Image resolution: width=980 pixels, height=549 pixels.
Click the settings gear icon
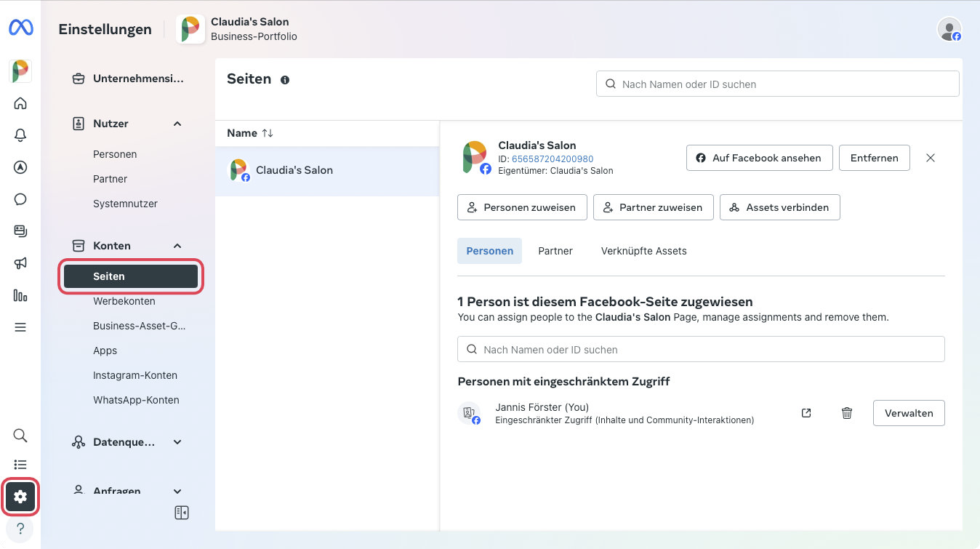tap(20, 497)
